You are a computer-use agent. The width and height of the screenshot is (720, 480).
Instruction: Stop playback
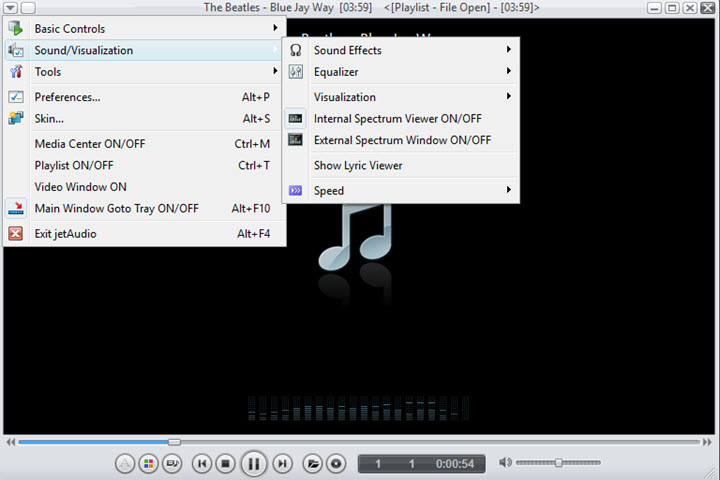coord(225,464)
